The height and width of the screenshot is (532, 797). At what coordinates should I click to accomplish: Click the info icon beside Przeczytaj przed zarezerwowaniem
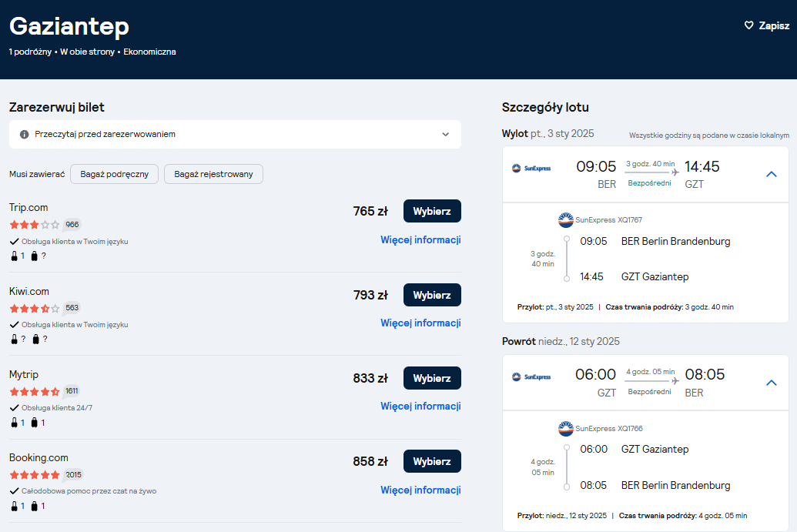point(24,135)
